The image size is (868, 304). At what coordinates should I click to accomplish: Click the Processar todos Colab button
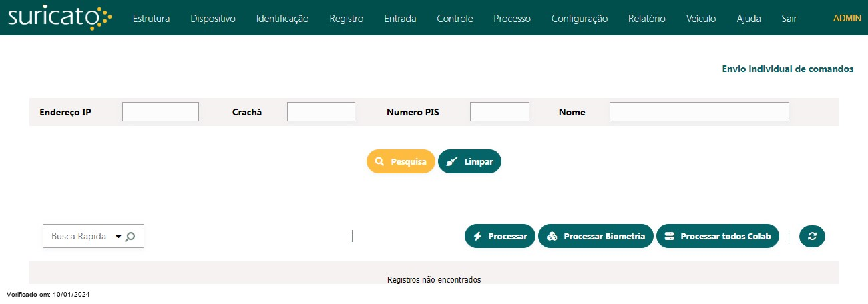click(x=718, y=236)
